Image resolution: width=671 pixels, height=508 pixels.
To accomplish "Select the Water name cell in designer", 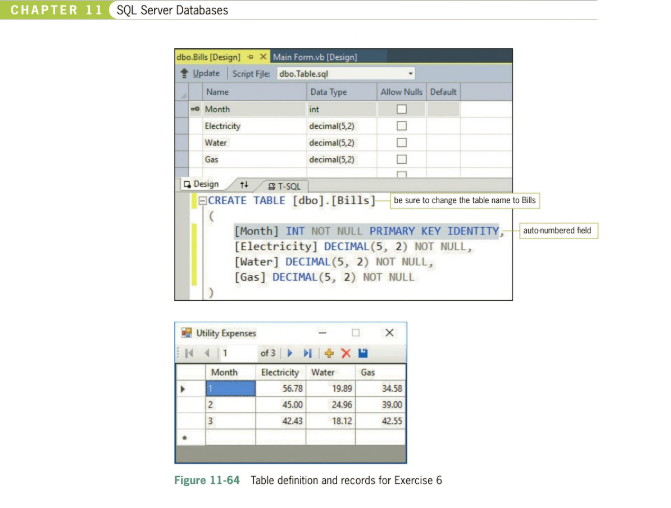I will (254, 143).
